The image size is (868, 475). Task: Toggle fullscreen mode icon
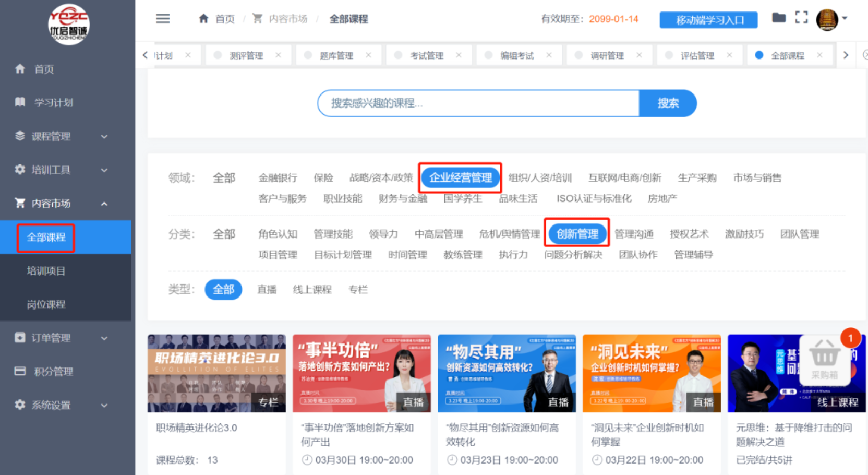801,18
